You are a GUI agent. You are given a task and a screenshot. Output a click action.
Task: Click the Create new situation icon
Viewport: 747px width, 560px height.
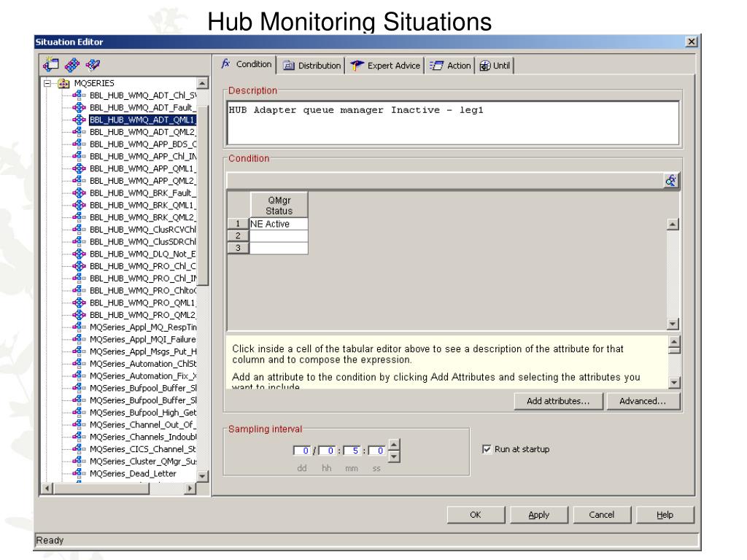51,64
